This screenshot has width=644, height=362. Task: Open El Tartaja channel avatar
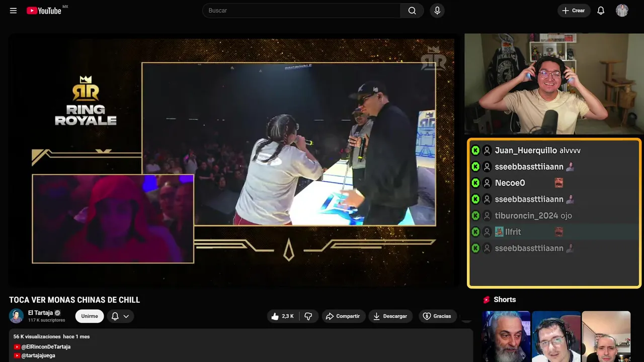17,316
